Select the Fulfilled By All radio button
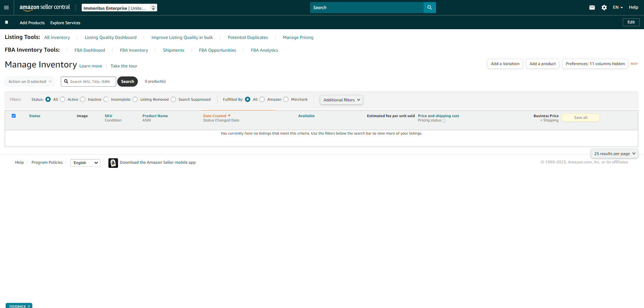644x308 pixels. [248, 99]
